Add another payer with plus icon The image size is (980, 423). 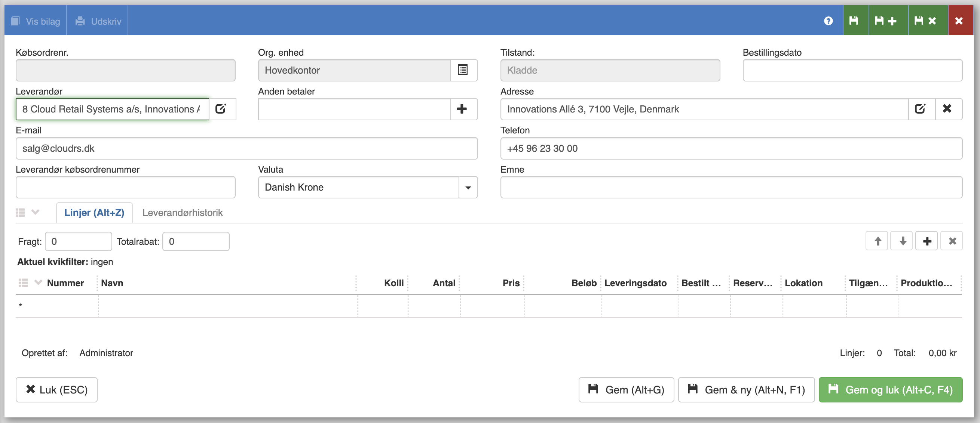tap(463, 109)
